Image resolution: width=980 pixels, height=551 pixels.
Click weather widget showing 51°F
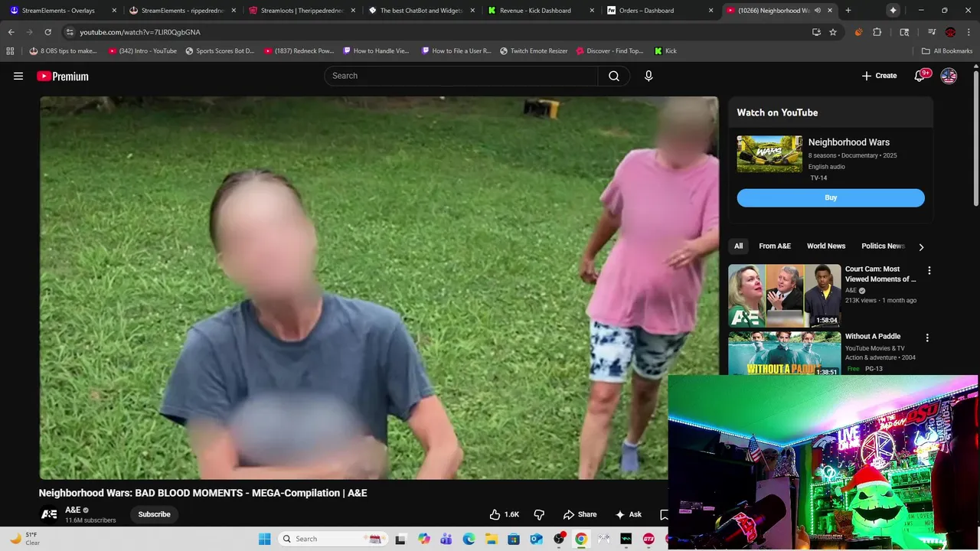pyautogui.click(x=24, y=539)
